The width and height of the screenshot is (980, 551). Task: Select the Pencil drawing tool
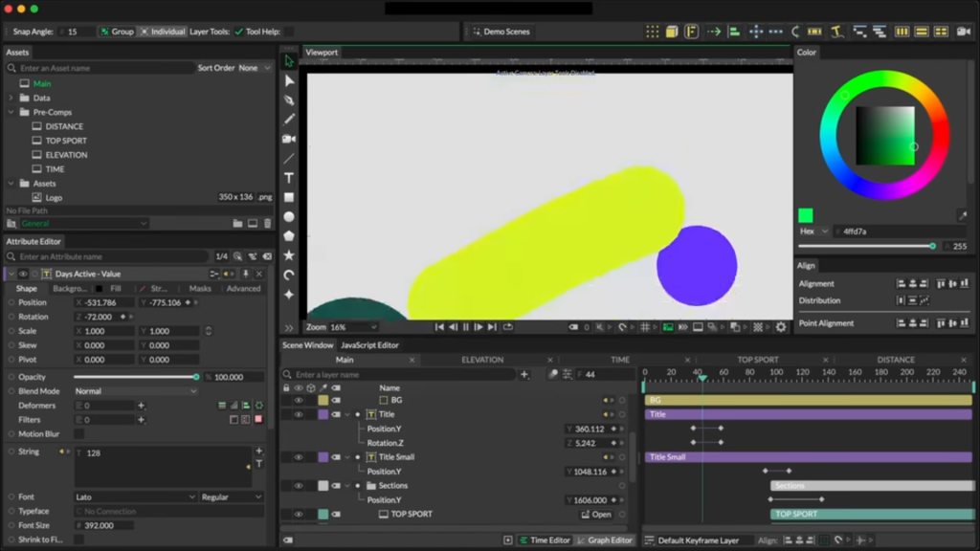click(289, 119)
